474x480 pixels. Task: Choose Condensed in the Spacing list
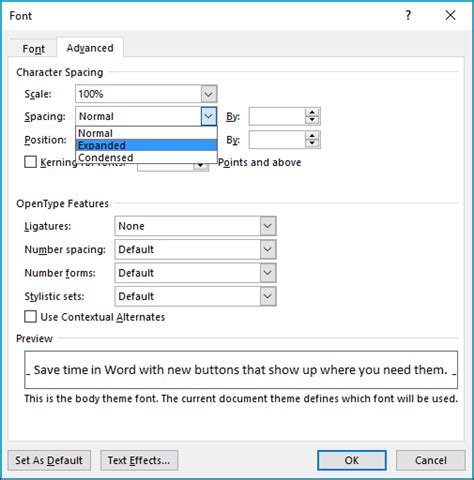[x=146, y=157]
